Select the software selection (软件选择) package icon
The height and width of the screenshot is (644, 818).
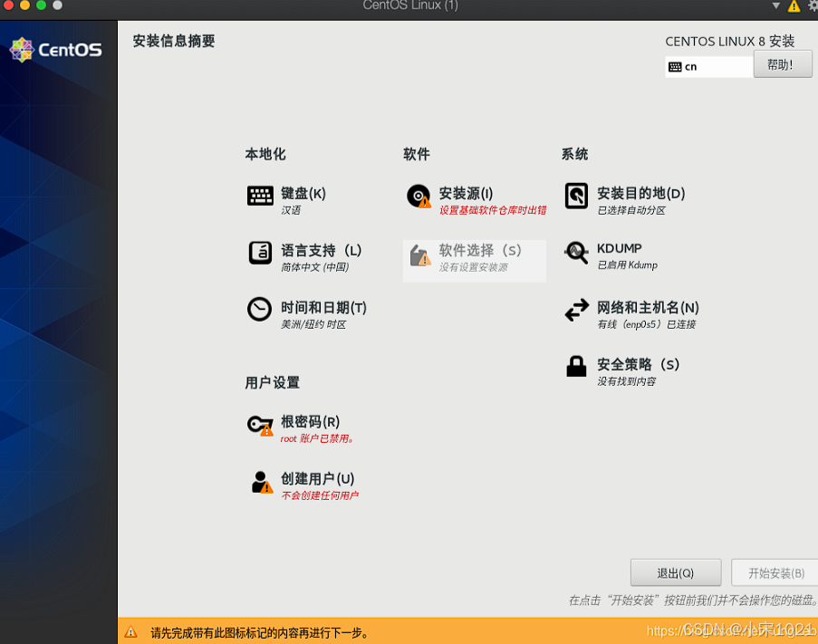point(420,255)
